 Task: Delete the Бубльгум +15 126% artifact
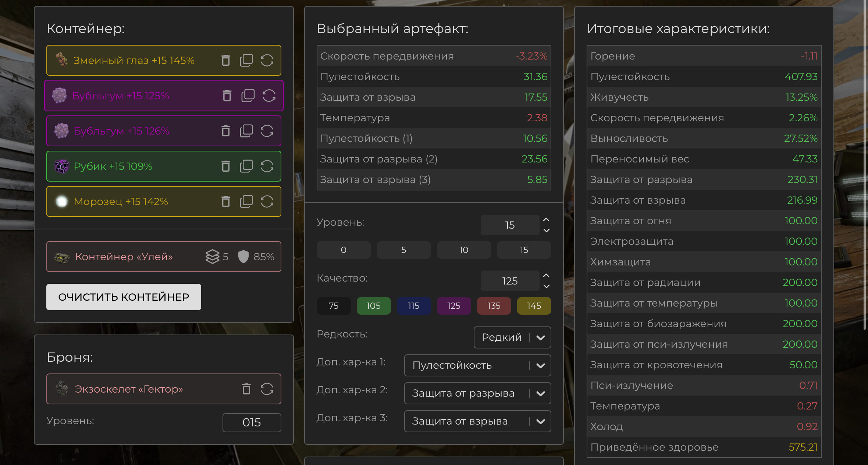[x=226, y=131]
